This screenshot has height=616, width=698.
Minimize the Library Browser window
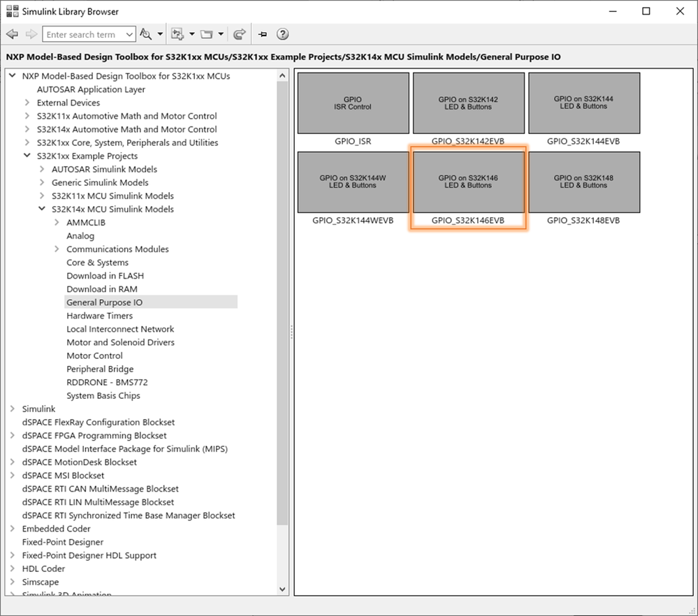point(613,11)
